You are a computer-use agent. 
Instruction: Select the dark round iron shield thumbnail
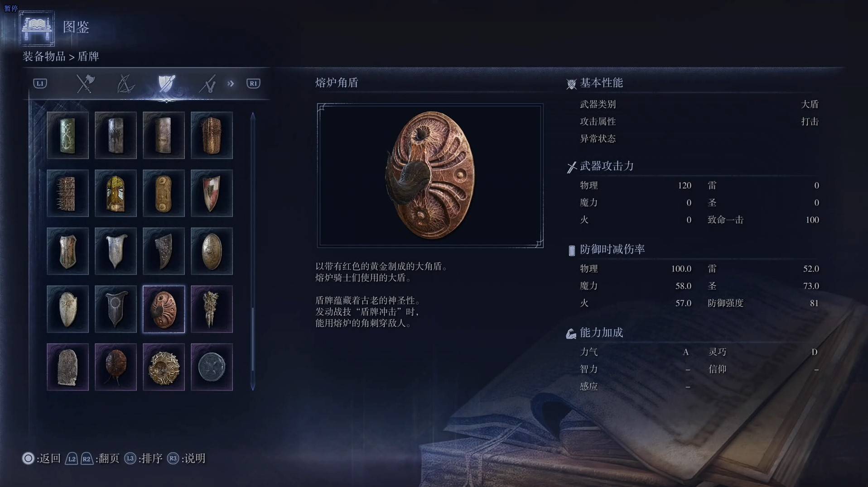pyautogui.click(x=212, y=367)
